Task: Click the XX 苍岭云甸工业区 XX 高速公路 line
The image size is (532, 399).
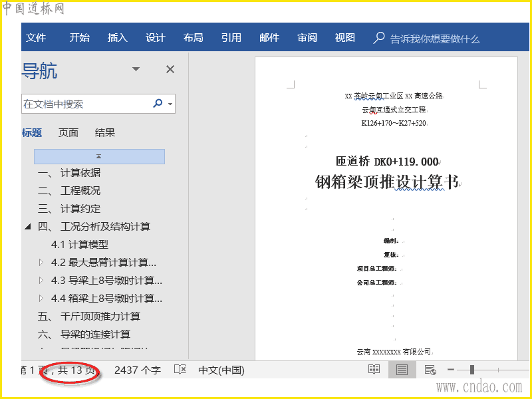Action: [394, 96]
